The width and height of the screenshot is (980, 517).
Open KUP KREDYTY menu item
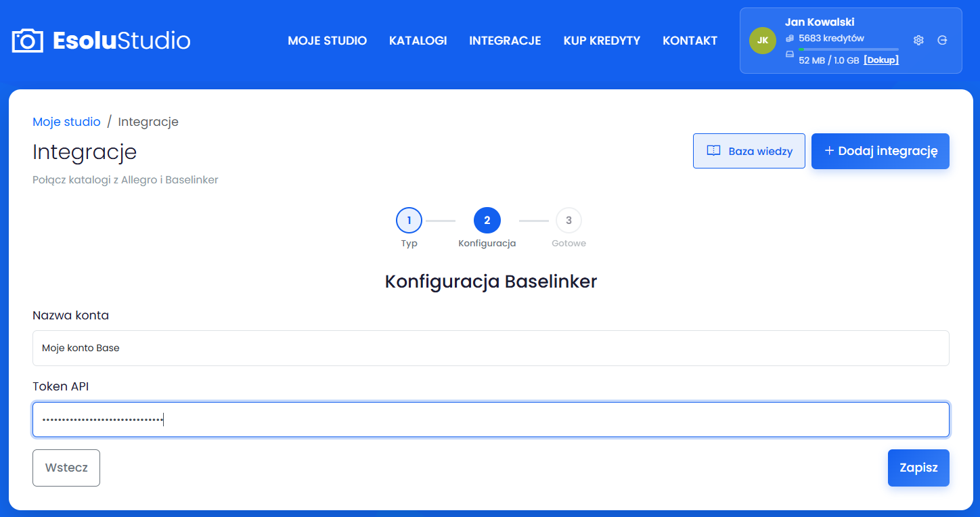[602, 41]
